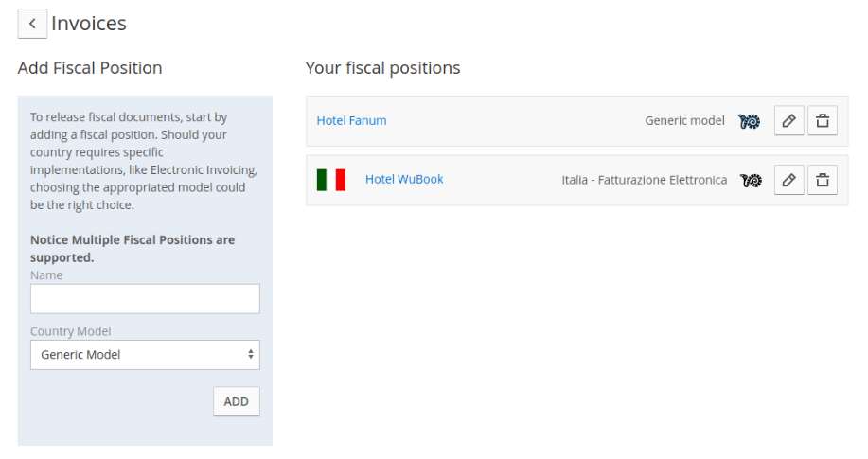
Task: Click the Country Model field label
Action: [70, 331]
